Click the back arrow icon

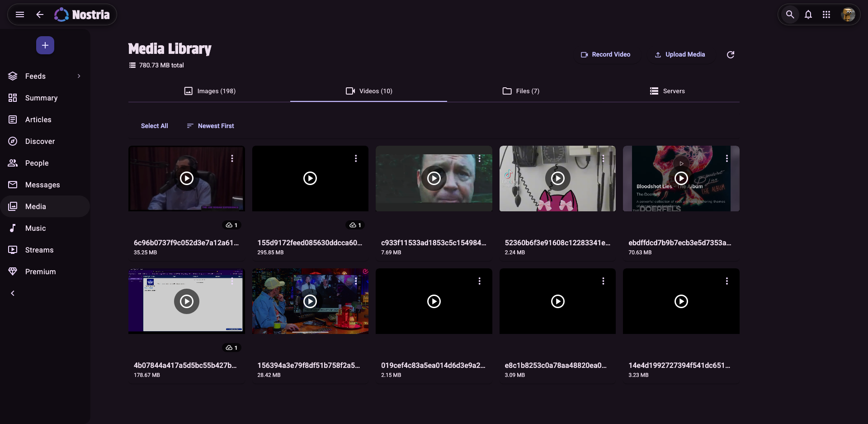point(40,14)
